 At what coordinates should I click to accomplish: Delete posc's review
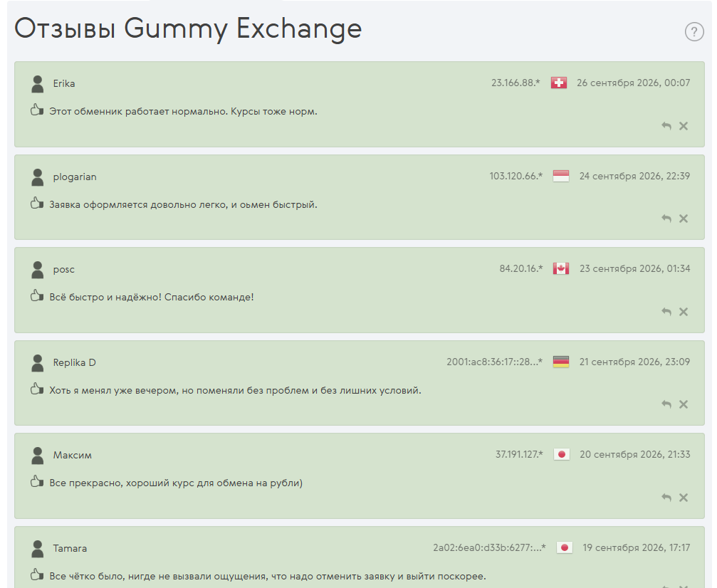(x=684, y=312)
